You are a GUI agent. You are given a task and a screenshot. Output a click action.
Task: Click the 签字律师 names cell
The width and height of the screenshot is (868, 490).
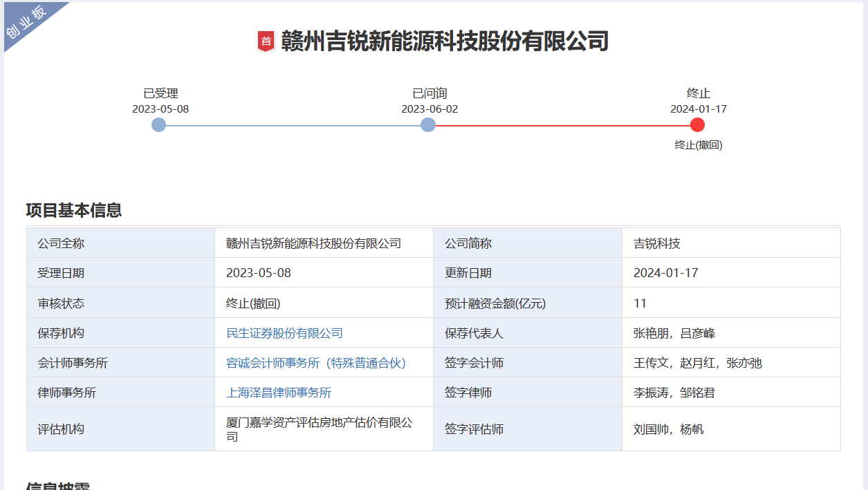point(674,393)
